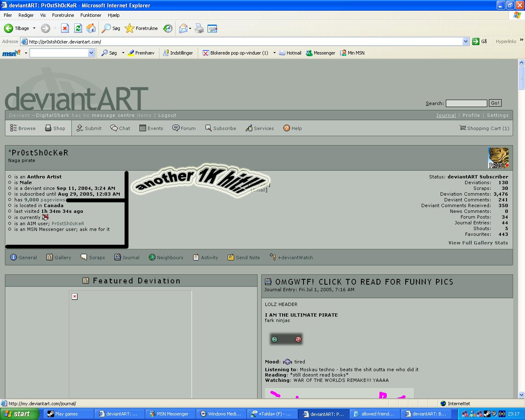Switch to MSN Messenger taskbar window

[x=170, y=414]
